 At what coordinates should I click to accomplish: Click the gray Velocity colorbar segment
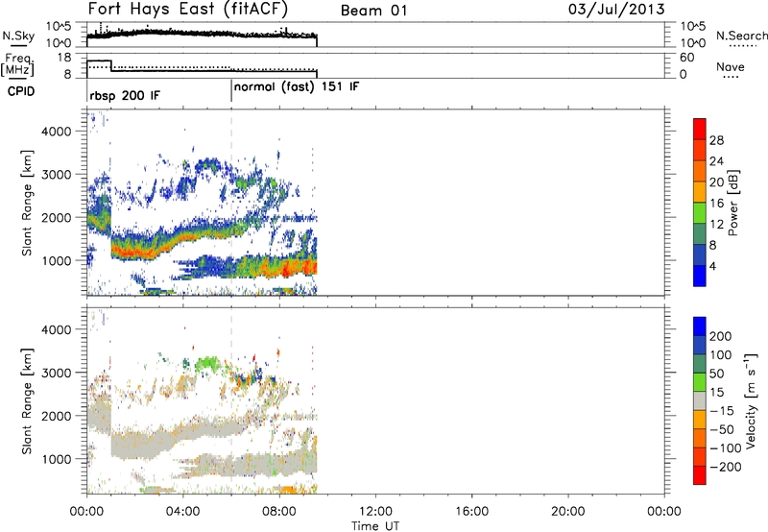pyautogui.click(x=700, y=400)
